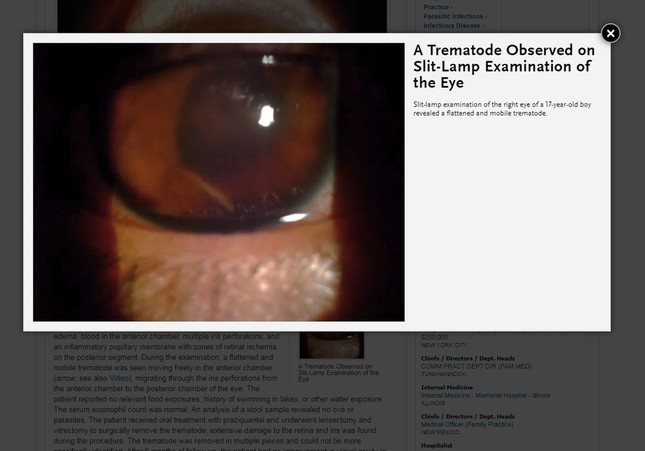
Task: Click the Hospitalist job category heading
Action: 436,445
